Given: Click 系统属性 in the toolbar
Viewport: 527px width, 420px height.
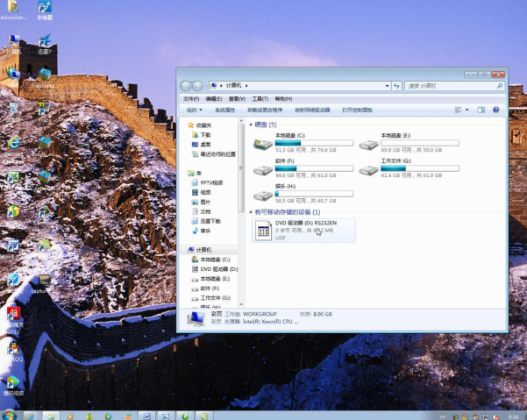Looking at the screenshot, I should (x=224, y=110).
